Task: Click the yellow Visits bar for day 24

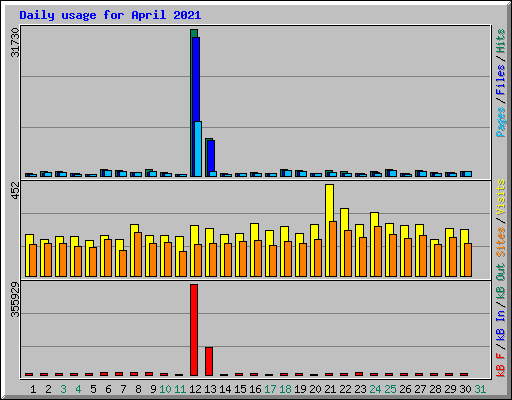Action: point(374,219)
